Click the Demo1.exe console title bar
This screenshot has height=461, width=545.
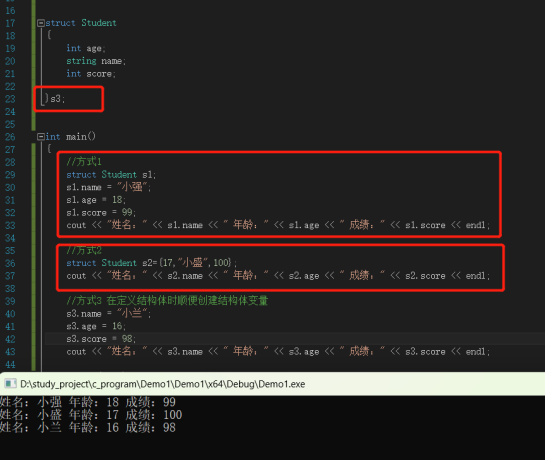[272, 384]
